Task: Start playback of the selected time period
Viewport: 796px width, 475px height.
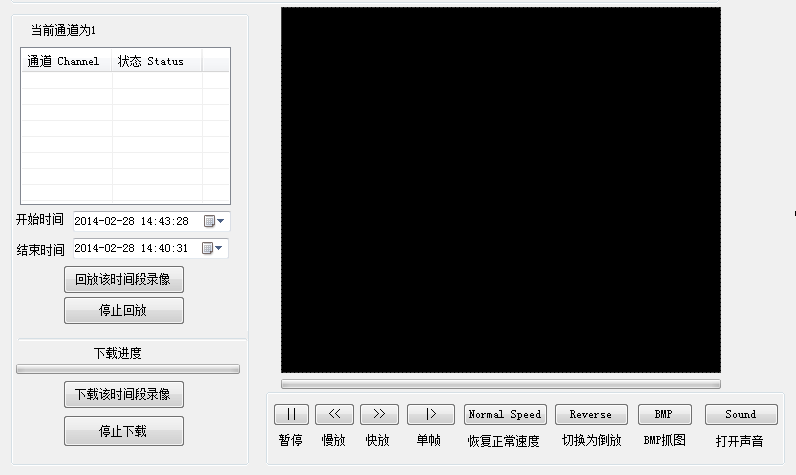Action: point(124,280)
